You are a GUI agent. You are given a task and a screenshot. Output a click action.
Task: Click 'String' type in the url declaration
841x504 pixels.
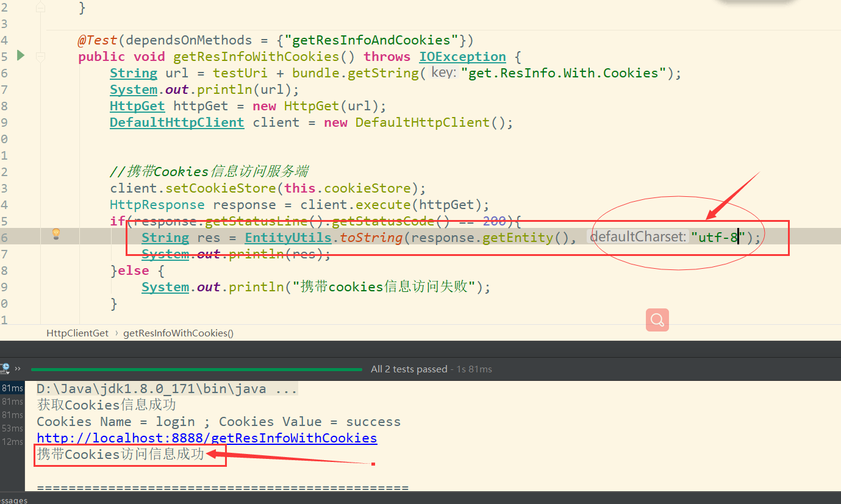pyautogui.click(x=134, y=73)
